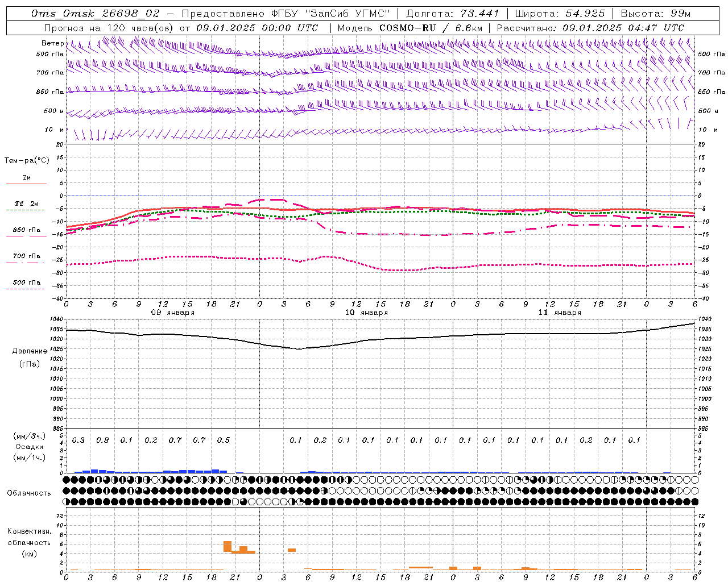This screenshot has height=582, width=728.
Task: Click the date label 09 января
Action: click(172, 313)
